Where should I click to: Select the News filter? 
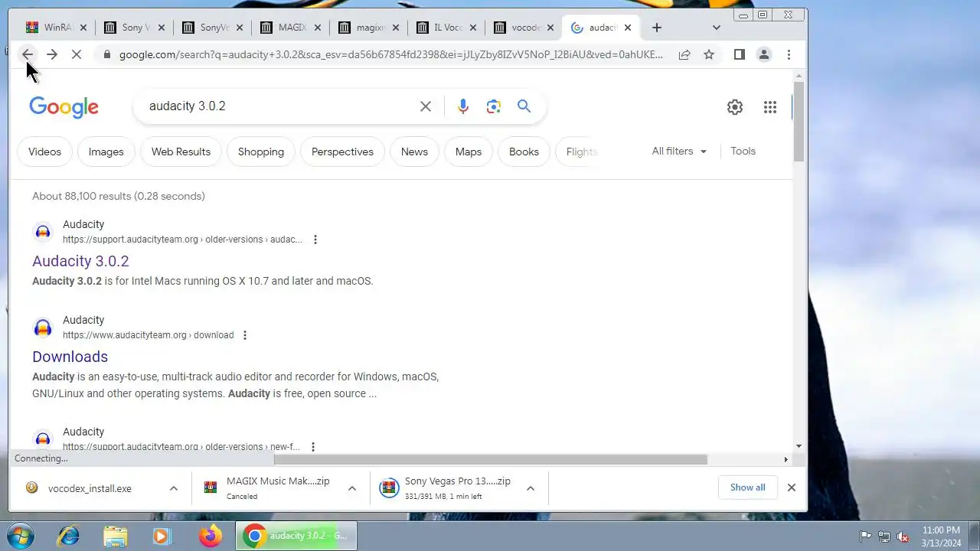click(x=414, y=152)
